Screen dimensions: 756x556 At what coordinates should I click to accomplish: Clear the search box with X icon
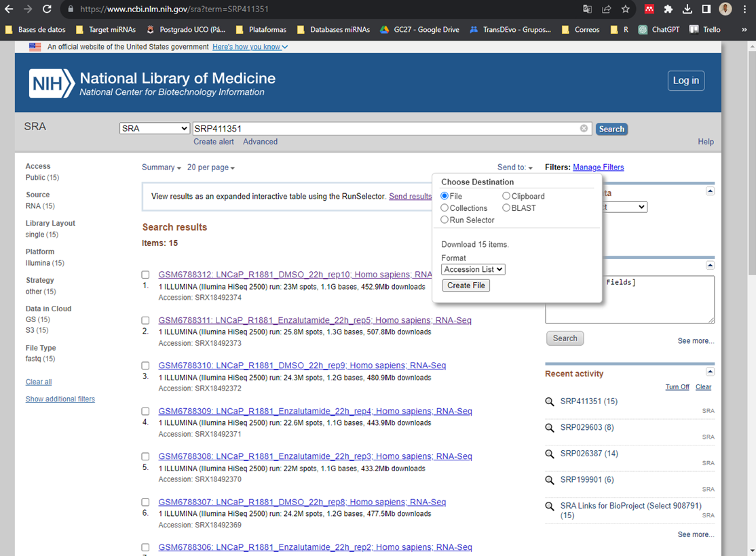pyautogui.click(x=584, y=129)
